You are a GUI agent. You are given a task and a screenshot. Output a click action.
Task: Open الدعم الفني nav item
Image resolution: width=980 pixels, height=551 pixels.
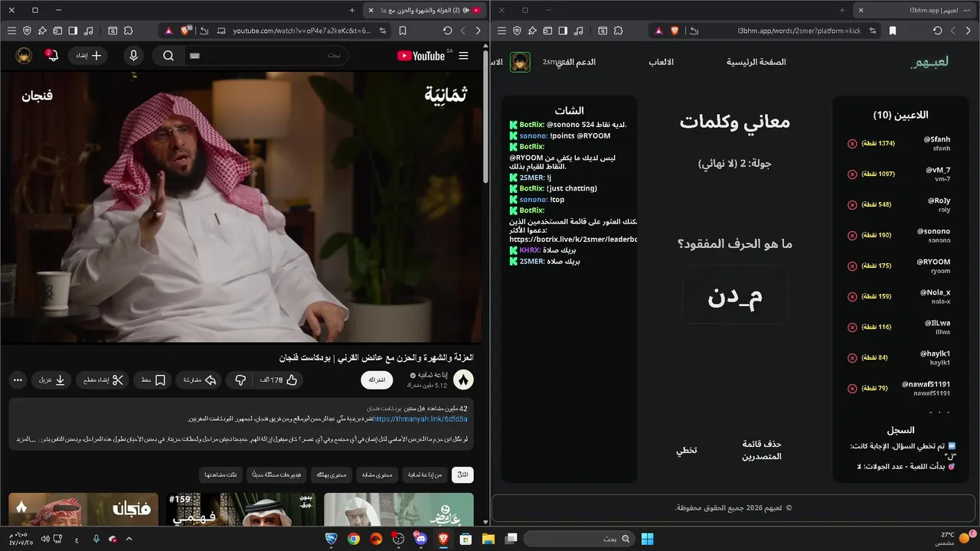tap(575, 62)
